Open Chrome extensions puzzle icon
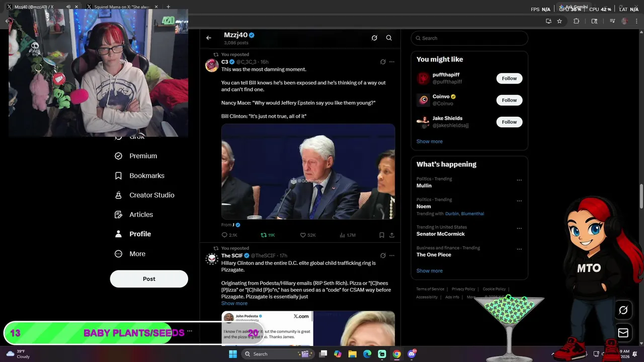Viewport: 644px width, 362px height. [577, 21]
